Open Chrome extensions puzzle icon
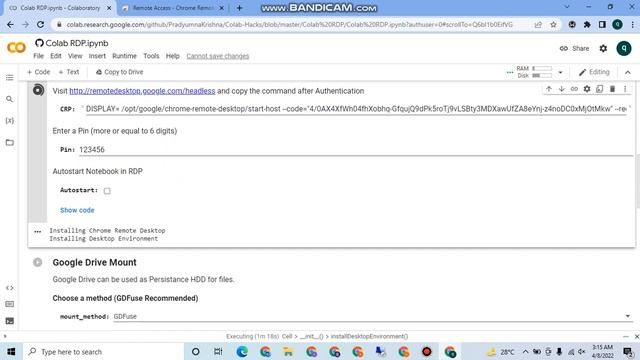 (x=587, y=24)
